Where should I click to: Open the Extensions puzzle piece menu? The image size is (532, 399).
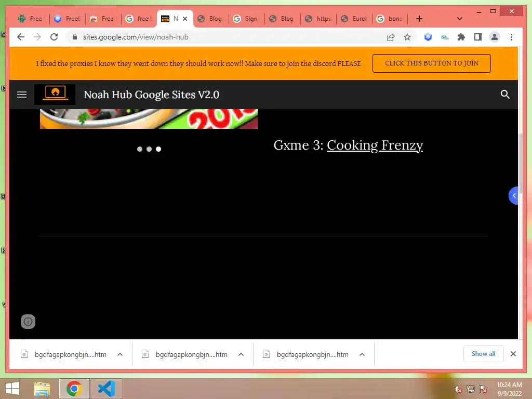(461, 37)
